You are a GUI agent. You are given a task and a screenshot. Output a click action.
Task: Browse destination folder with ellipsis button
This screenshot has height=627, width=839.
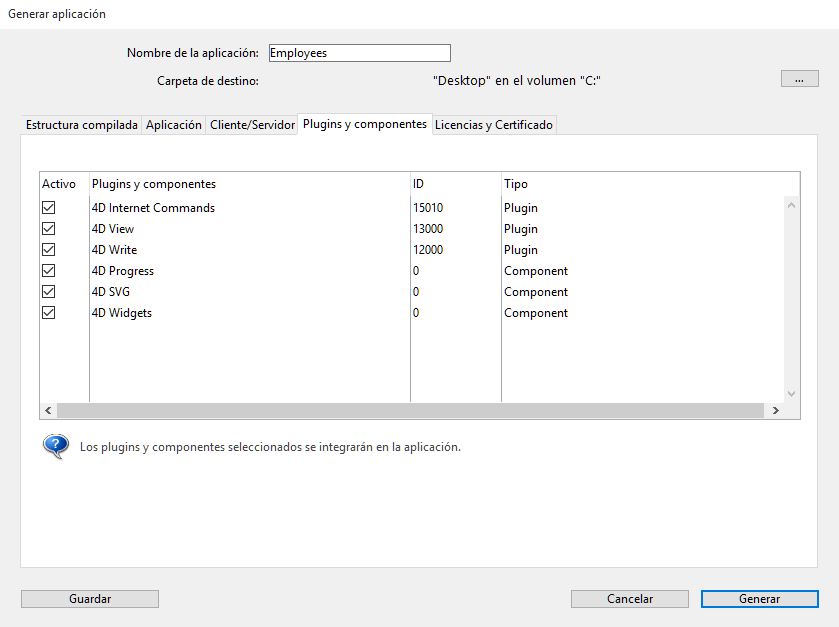point(799,79)
